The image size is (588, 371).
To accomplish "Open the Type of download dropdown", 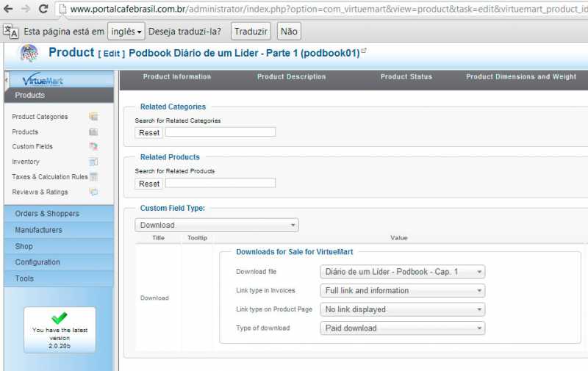I will pos(402,328).
